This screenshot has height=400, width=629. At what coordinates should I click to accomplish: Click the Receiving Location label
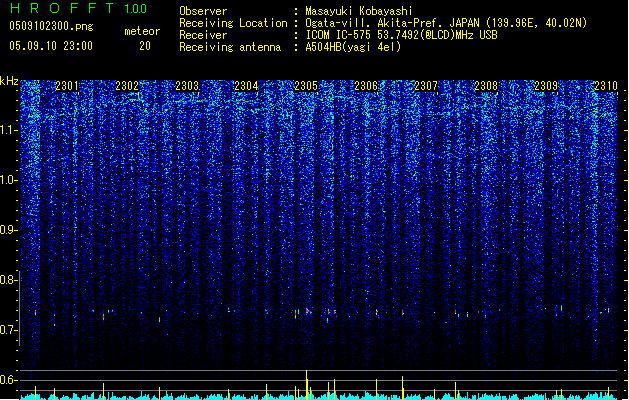(233, 23)
